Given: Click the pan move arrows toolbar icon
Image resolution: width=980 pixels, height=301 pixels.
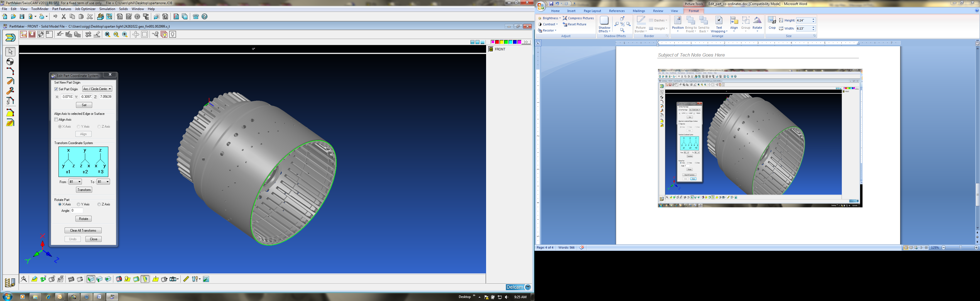Looking at the screenshot, I should tap(135, 34).
